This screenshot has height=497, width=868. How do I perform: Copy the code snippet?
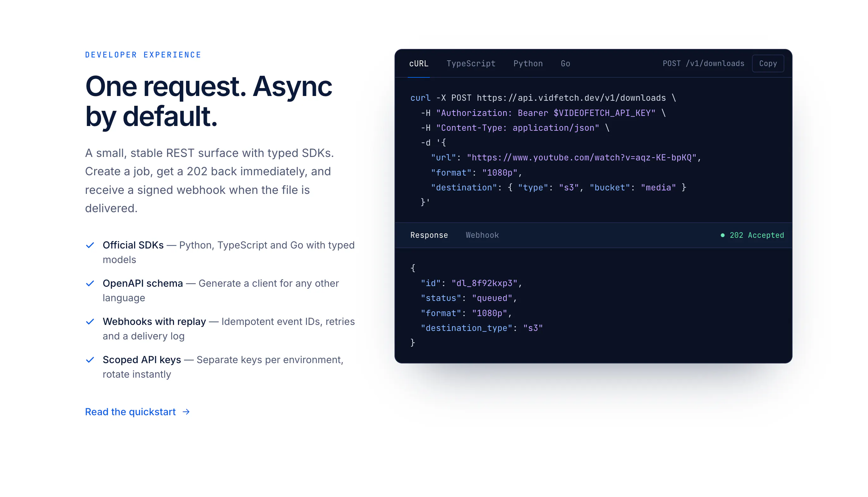[x=768, y=63]
